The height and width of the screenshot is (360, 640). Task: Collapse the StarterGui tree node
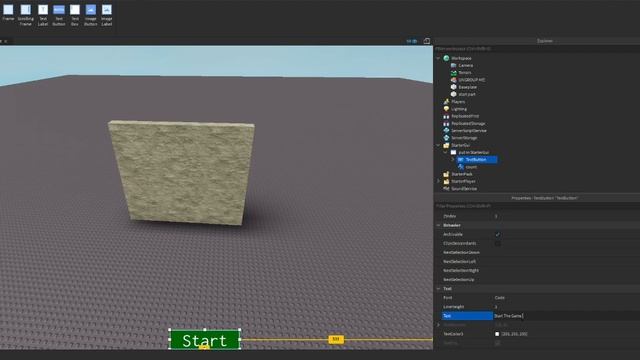pos(438,145)
